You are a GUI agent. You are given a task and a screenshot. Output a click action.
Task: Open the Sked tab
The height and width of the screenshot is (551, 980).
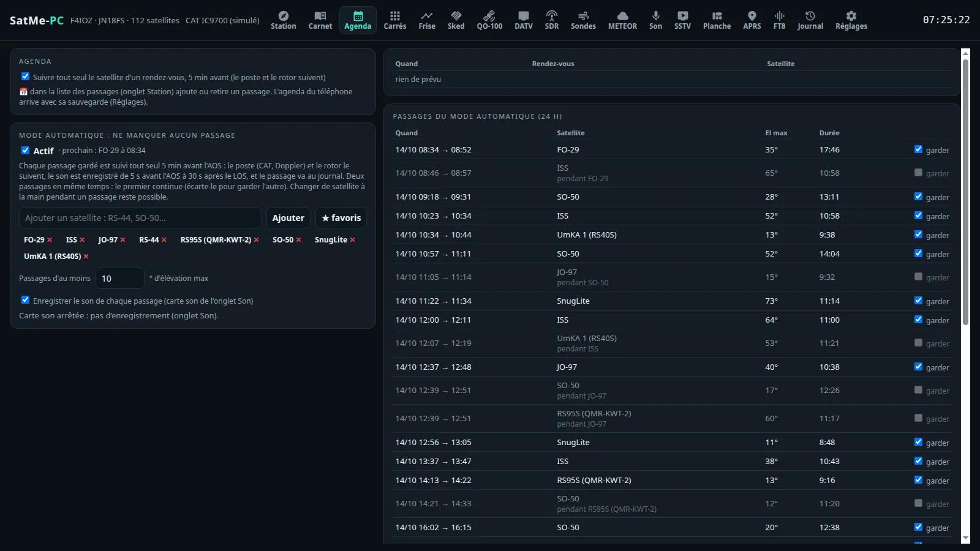(456, 20)
